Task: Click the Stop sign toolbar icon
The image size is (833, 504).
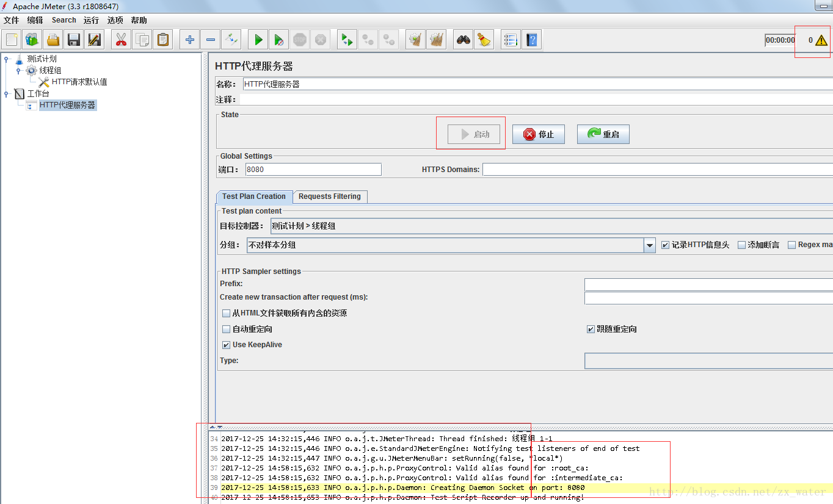Action: pos(300,40)
